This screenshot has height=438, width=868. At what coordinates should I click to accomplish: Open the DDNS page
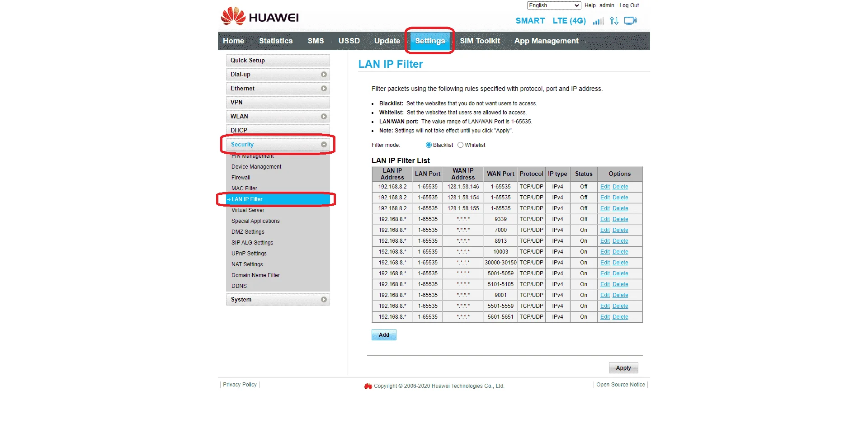[239, 286]
